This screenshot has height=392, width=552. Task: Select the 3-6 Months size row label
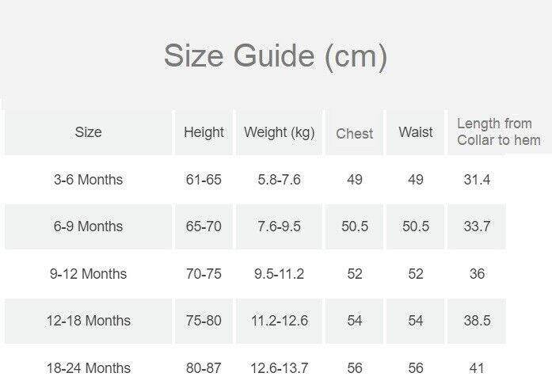(88, 180)
